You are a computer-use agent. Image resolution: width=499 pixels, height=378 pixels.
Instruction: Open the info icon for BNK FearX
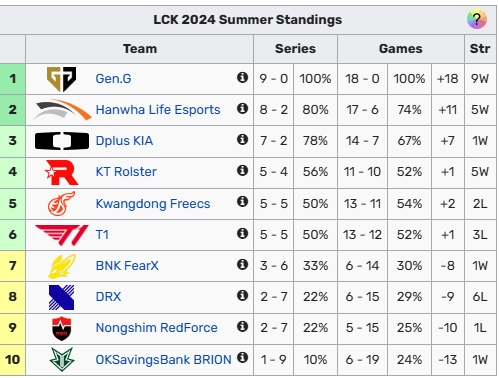242,264
